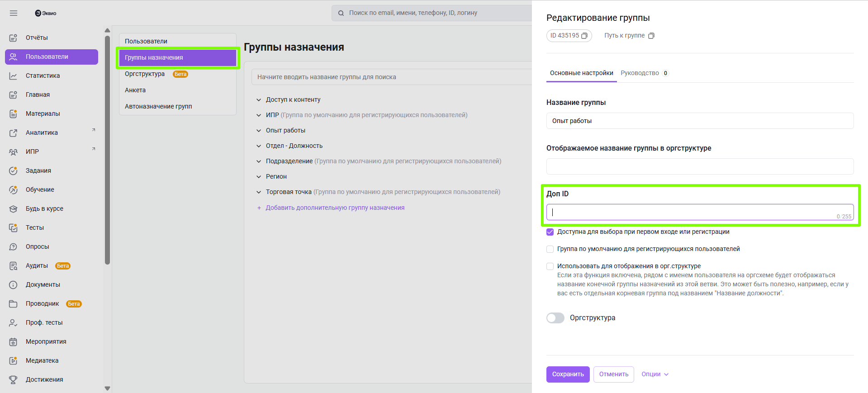Click the Мероприятия calendar icon

click(13, 342)
